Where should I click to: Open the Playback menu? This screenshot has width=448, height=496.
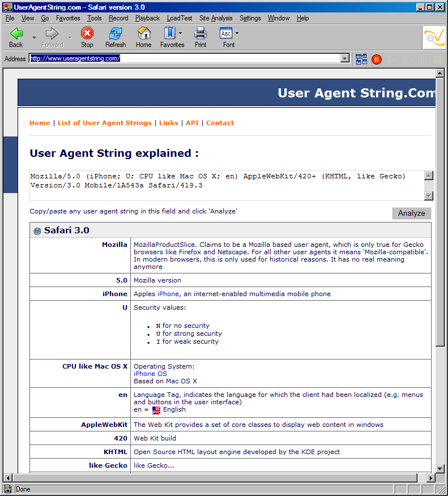[x=147, y=18]
